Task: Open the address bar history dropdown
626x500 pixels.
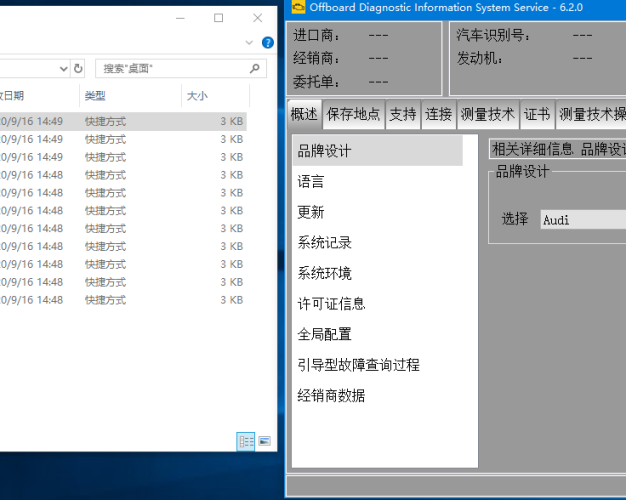Action: 63,69
